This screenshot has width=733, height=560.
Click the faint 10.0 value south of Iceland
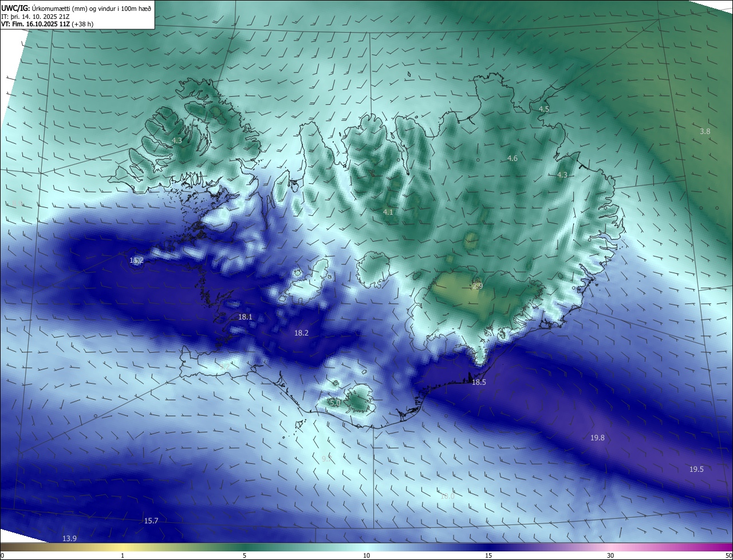click(447, 496)
